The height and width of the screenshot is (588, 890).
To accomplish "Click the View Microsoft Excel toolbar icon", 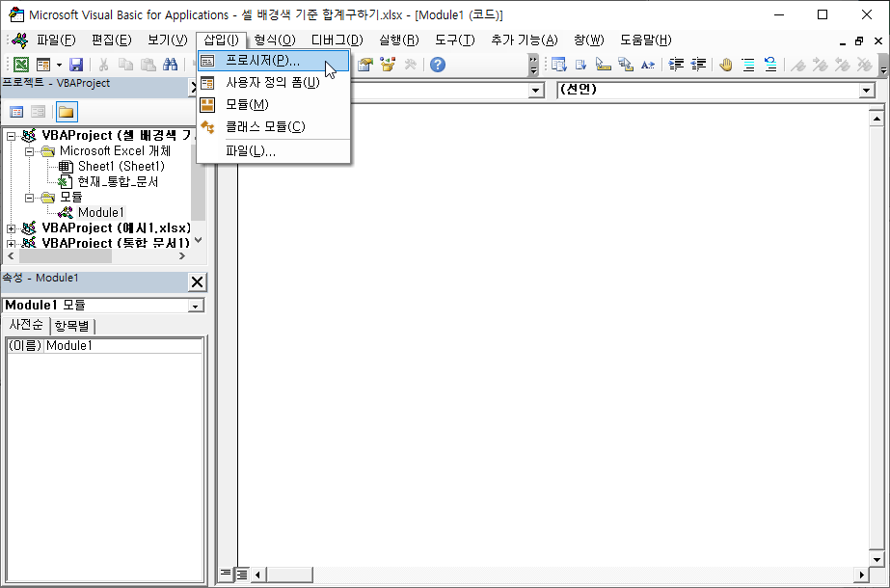I will coord(21,65).
